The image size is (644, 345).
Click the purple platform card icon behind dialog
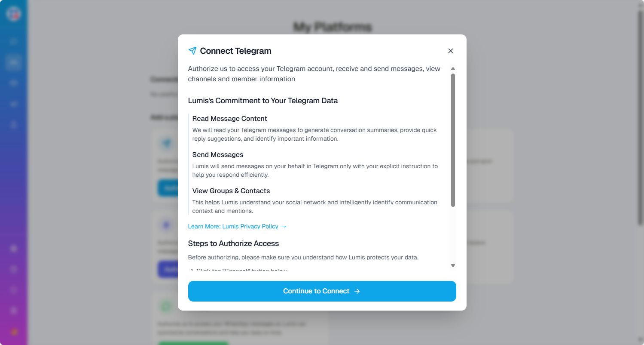(165, 225)
